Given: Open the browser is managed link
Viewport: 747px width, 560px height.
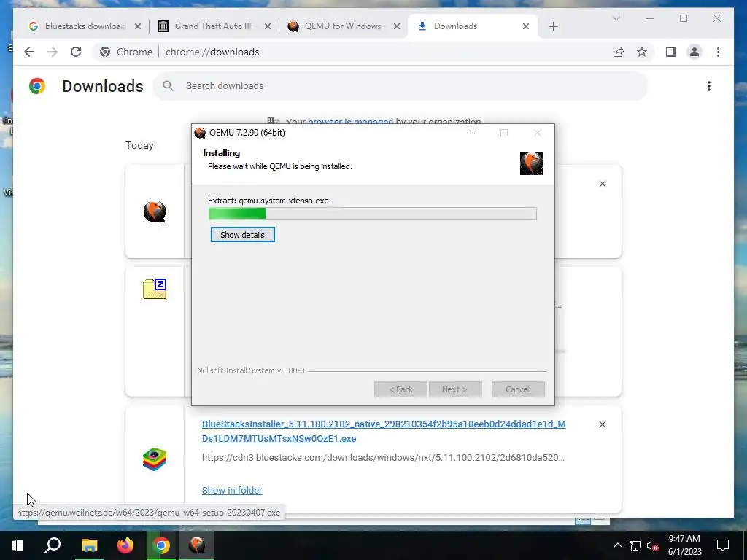Looking at the screenshot, I should click(350, 122).
